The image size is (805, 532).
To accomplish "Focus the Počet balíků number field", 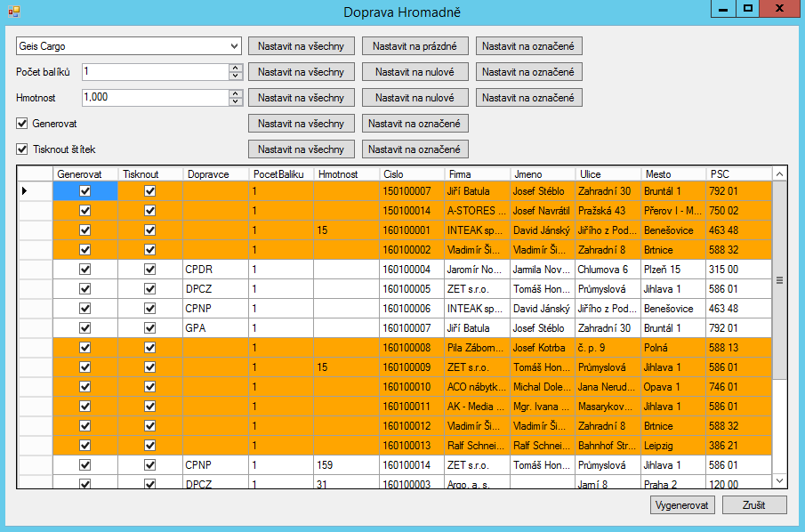I will (155, 72).
